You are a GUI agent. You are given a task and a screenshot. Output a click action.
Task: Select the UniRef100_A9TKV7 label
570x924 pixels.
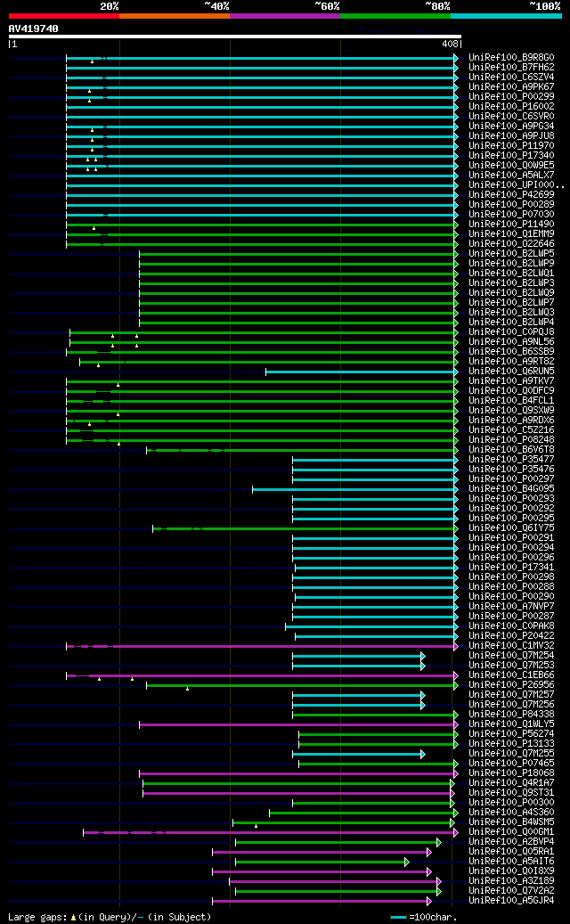point(511,380)
